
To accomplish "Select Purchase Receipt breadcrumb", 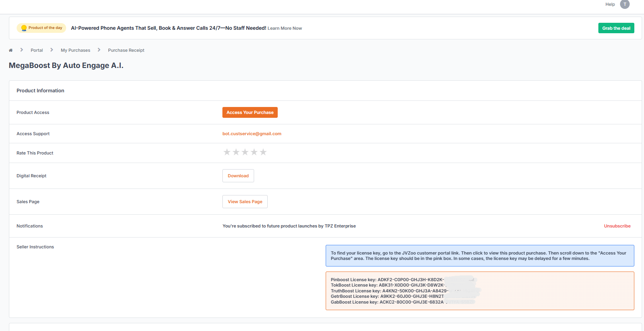I will pyautogui.click(x=126, y=50).
